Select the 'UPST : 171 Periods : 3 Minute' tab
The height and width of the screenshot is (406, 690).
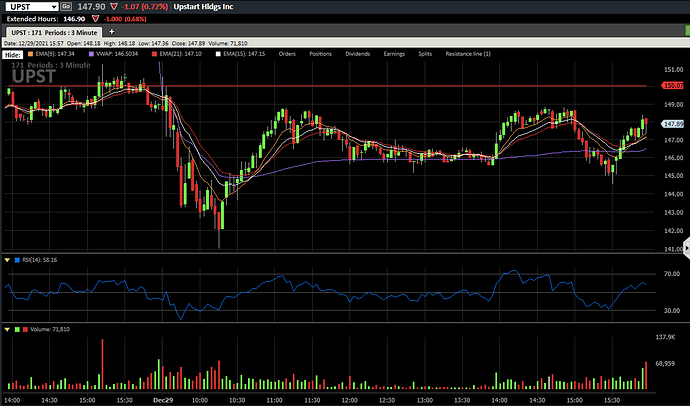click(x=54, y=32)
